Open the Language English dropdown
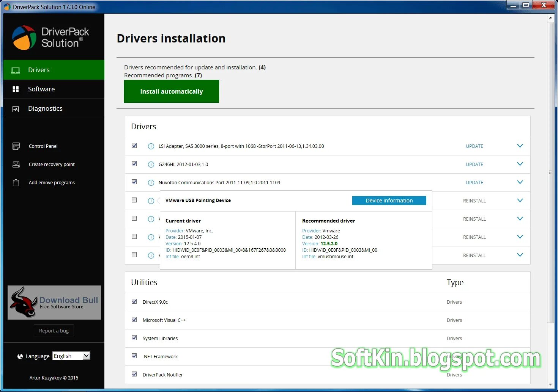The width and height of the screenshot is (558, 392). (71, 356)
